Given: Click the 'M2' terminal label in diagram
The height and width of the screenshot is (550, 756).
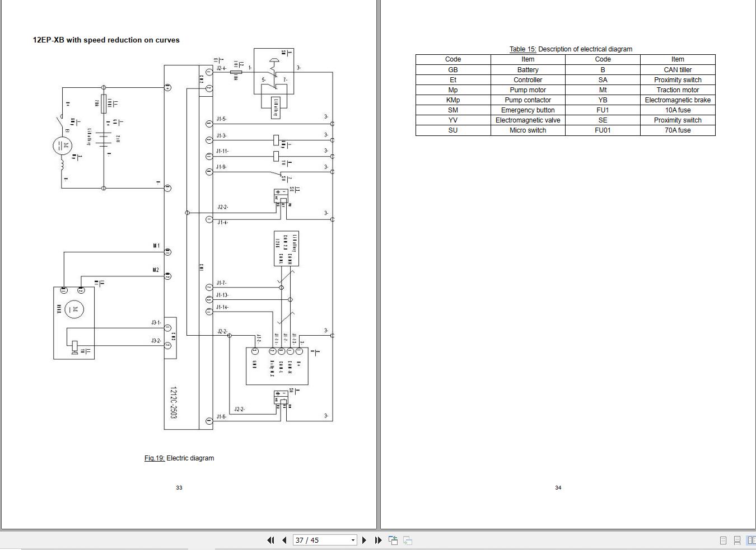Looking at the screenshot, I should (x=156, y=270).
